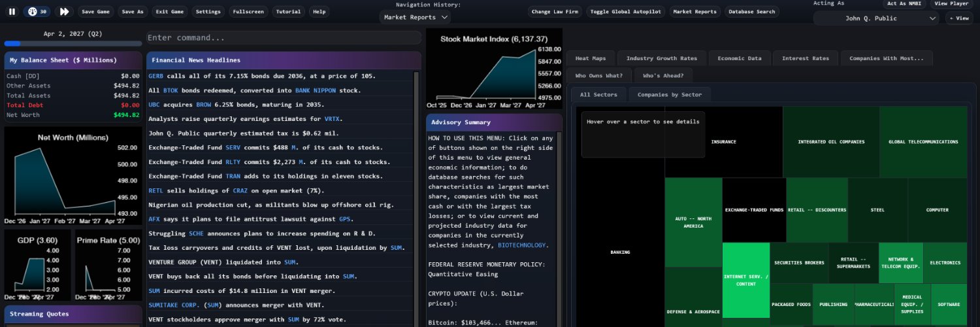
Task: Click the INTEGRATED OIL COMPANIES heat map cell
Action: click(x=831, y=142)
